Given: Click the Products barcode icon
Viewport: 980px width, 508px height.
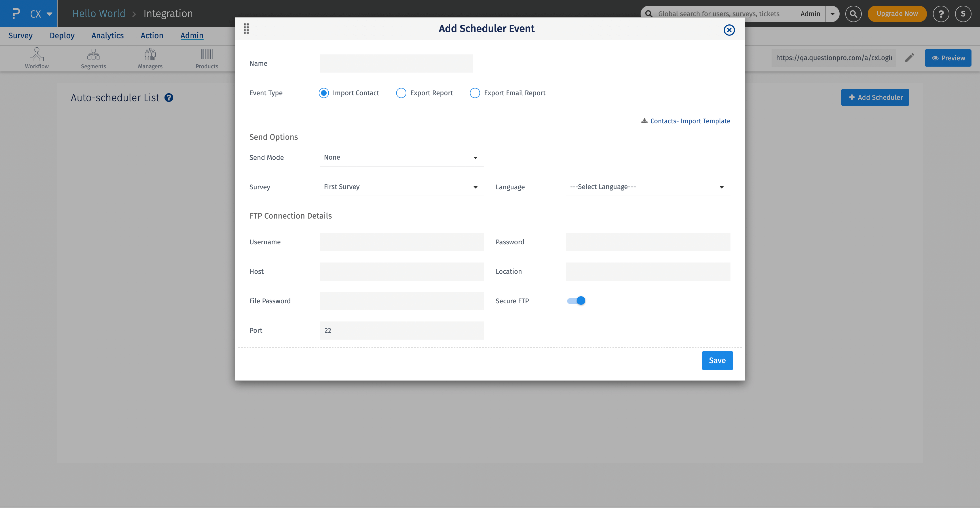Looking at the screenshot, I should coord(206,55).
